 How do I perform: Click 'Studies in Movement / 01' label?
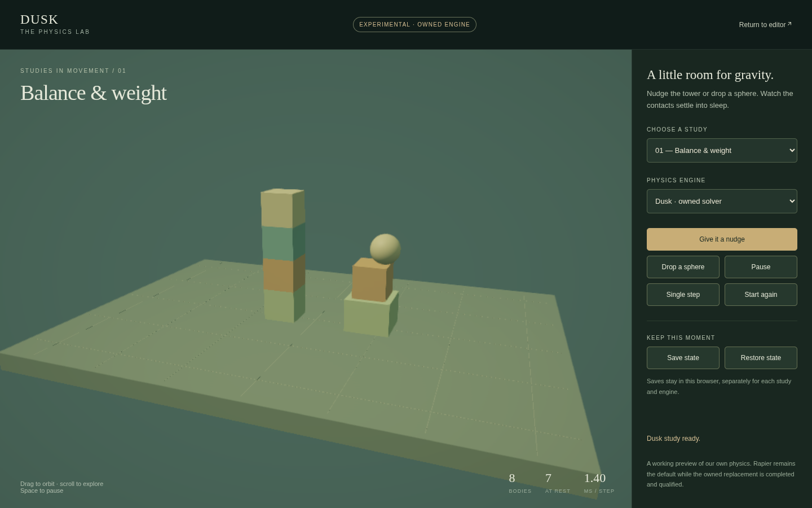click(73, 71)
